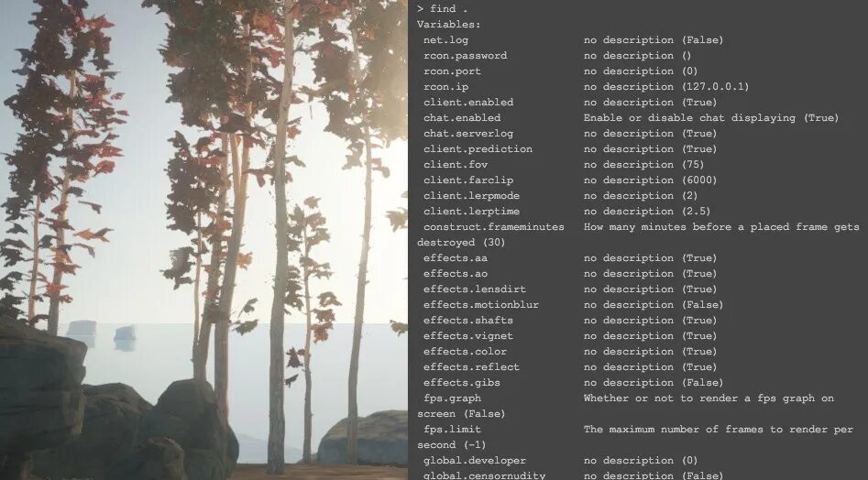Select the client.enabled variable

(x=468, y=102)
